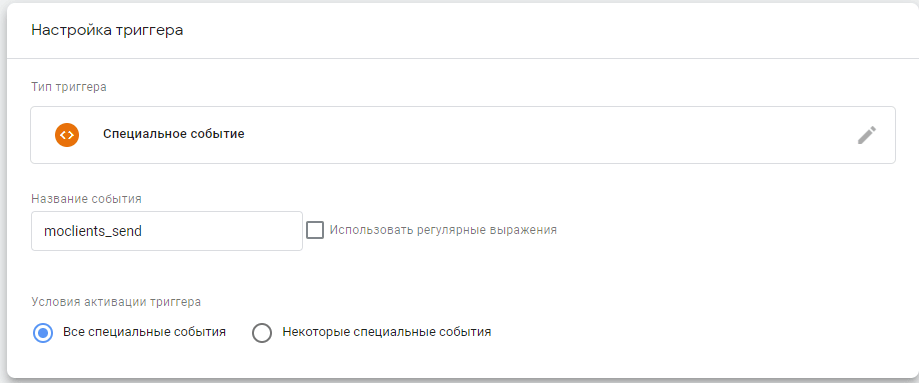Image resolution: width=919 pixels, height=383 pixels.
Task: Click the "Некоторые специальные события" label text
Action: coord(387,332)
